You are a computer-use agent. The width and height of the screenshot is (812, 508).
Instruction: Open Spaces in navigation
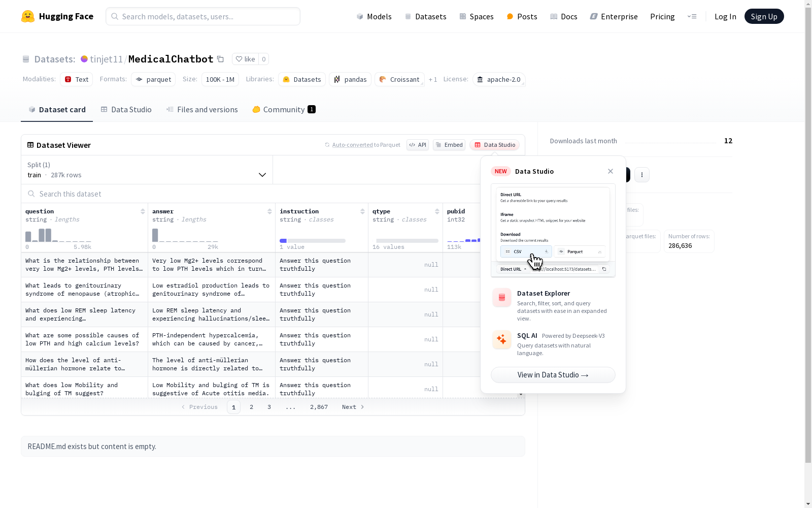pos(476,16)
